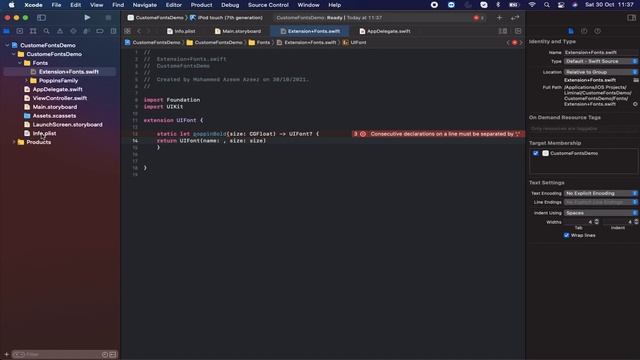The height and width of the screenshot is (360, 640).
Task: Toggle the Wrap lines checkbox
Action: point(566,235)
